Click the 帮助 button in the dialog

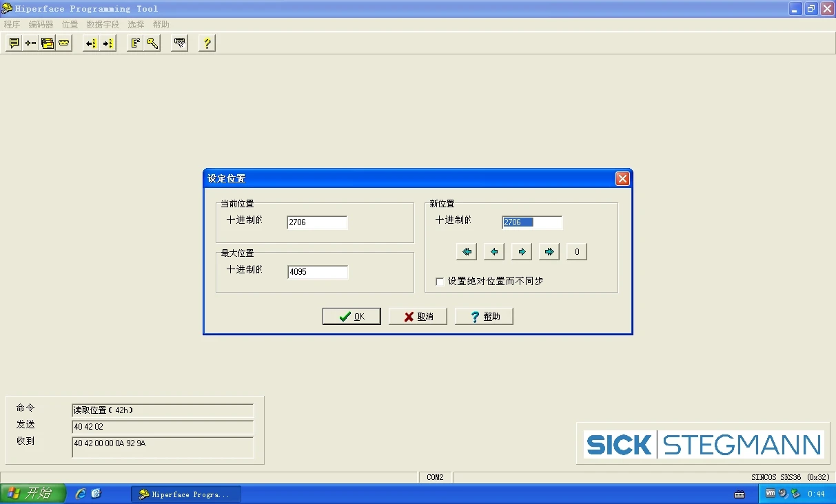(484, 316)
